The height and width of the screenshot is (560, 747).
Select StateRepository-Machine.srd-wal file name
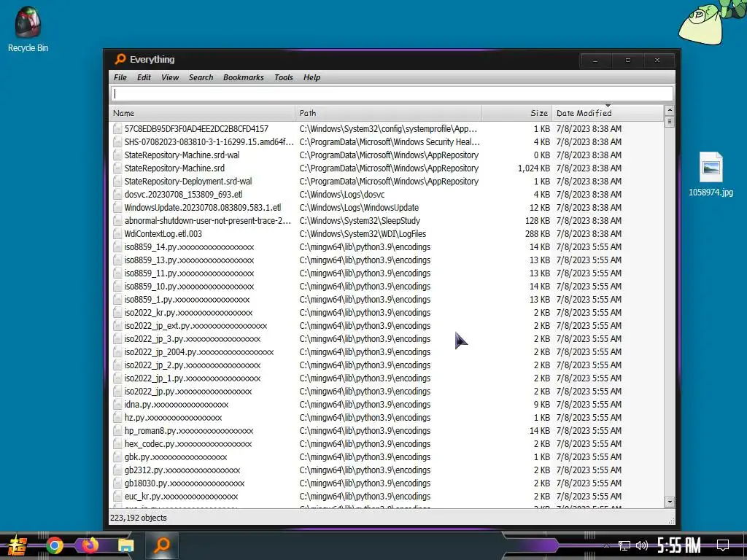[182, 155]
